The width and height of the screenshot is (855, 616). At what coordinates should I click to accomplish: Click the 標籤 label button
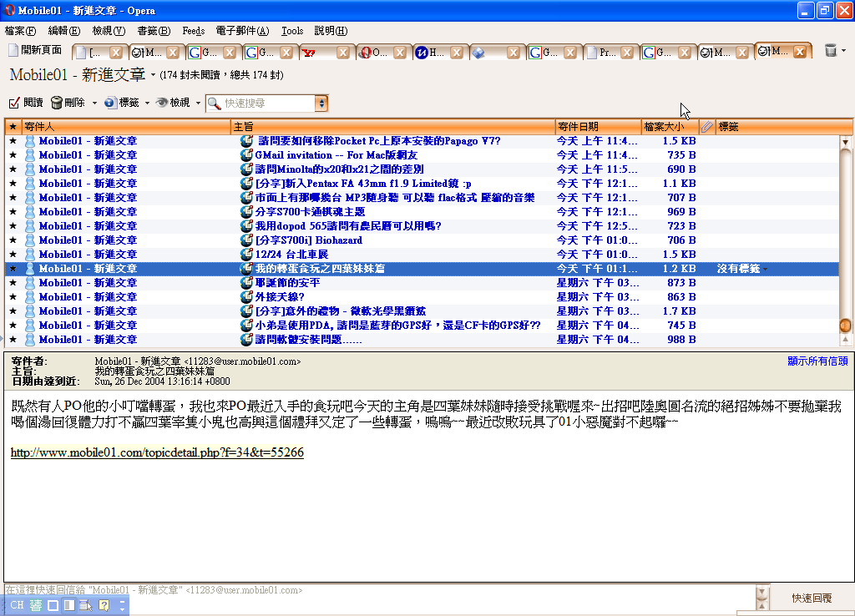click(122, 103)
